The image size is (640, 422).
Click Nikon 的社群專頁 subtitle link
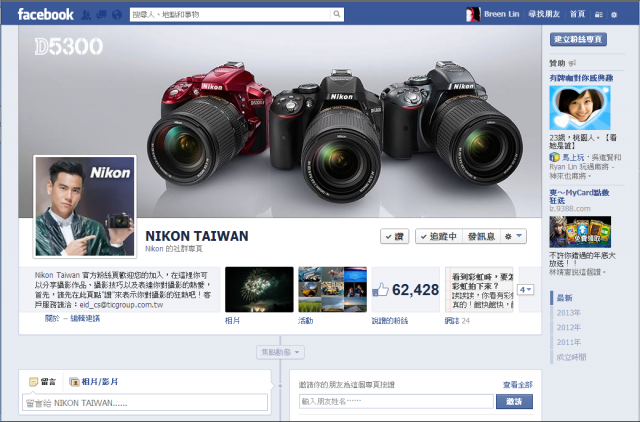[174, 249]
